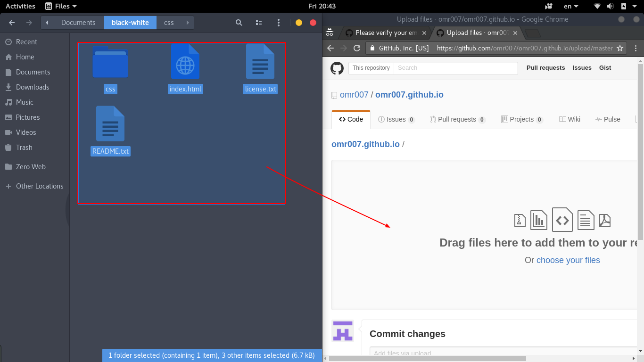Expand the Files app menu in top bar
This screenshot has height=362, width=644.
61,6
